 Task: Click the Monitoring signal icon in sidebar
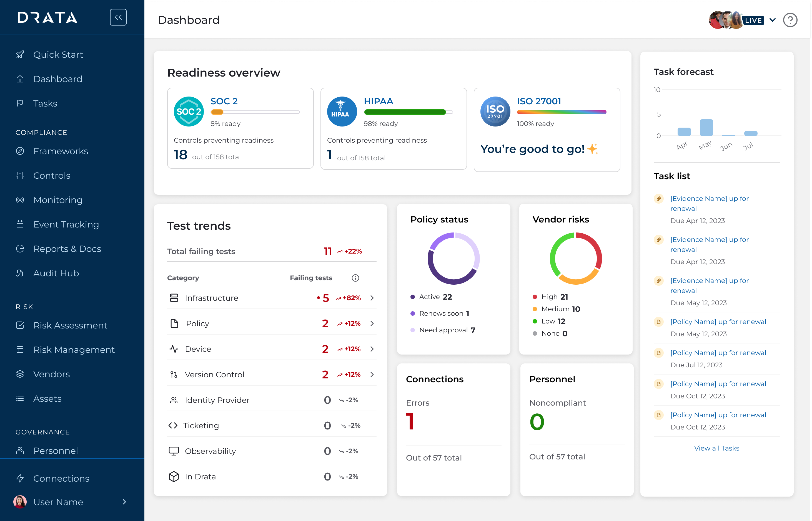pyautogui.click(x=20, y=200)
